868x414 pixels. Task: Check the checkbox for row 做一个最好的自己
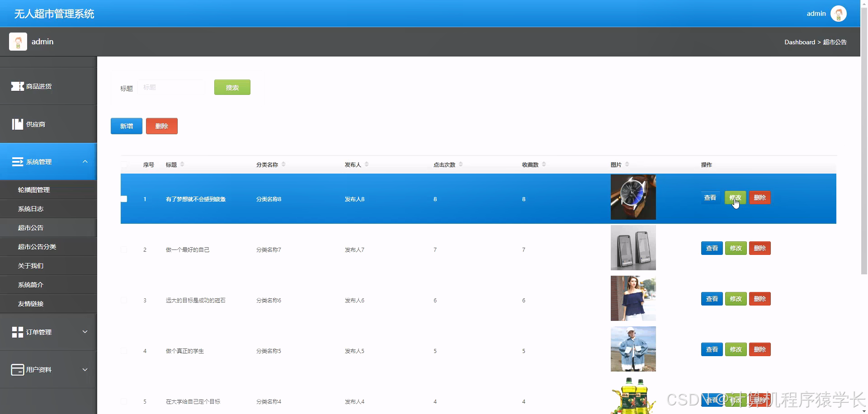(x=124, y=249)
